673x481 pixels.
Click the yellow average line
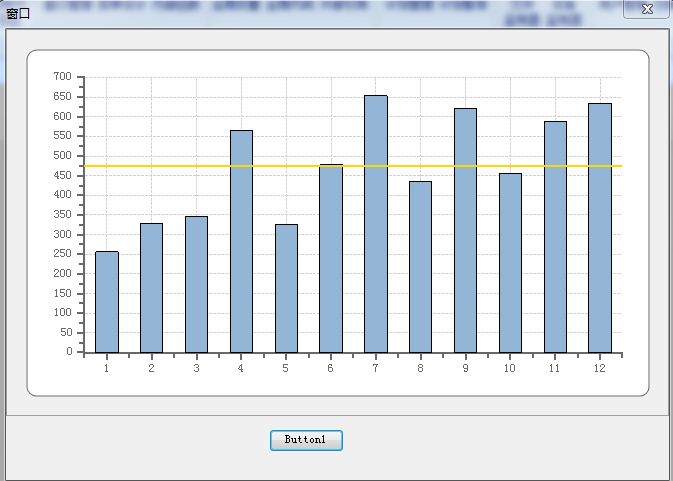click(x=353, y=166)
